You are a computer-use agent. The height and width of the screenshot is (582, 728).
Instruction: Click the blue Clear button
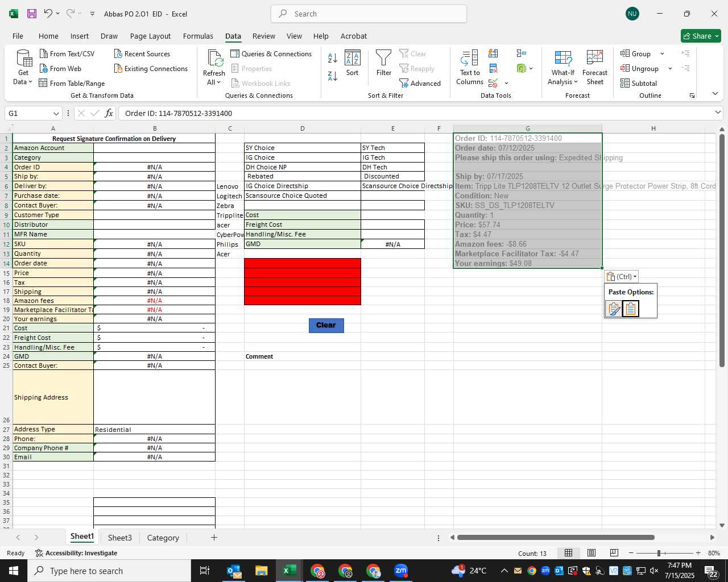click(x=326, y=325)
